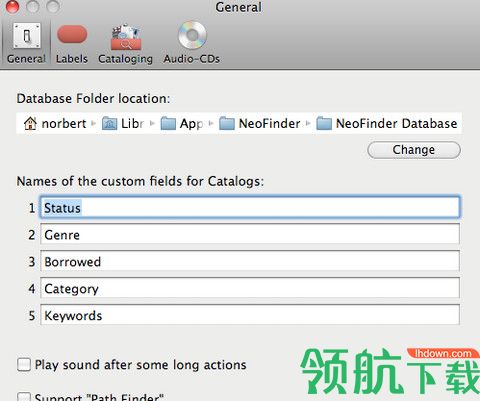
Task: Click the NeoFinder folder in path bar
Action: click(x=260, y=124)
